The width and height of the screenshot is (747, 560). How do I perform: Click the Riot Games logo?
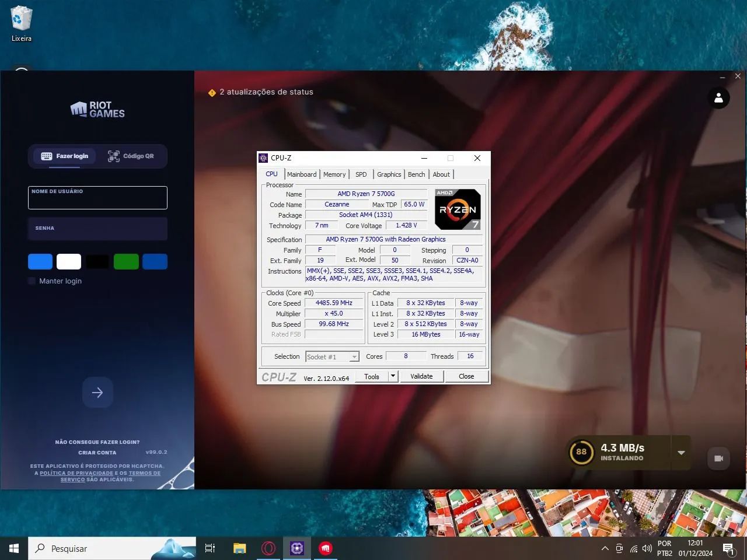97,110
